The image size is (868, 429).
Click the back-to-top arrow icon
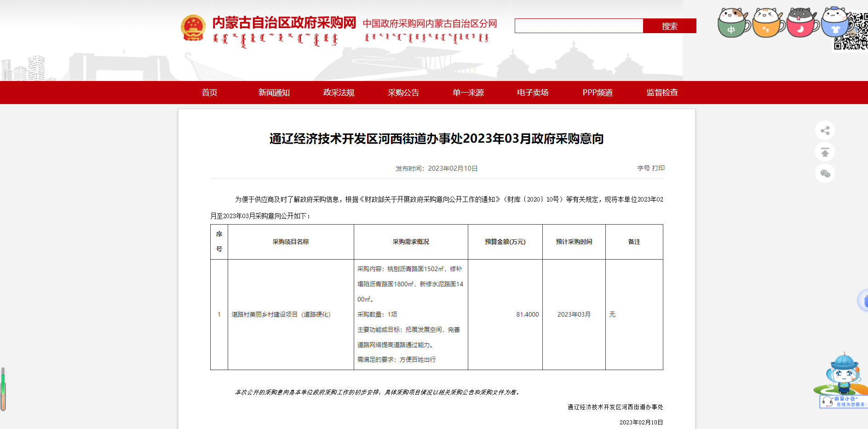[x=825, y=152]
